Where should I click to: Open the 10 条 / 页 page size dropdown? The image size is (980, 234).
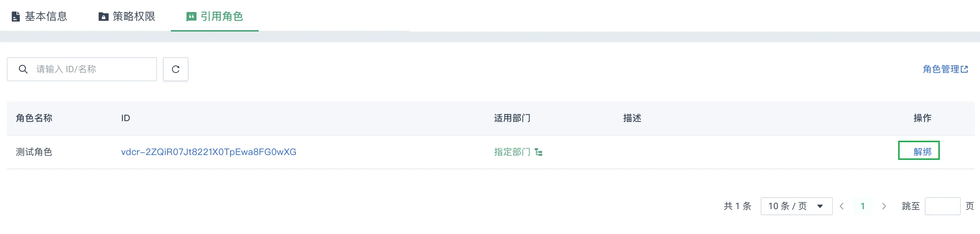click(796, 206)
